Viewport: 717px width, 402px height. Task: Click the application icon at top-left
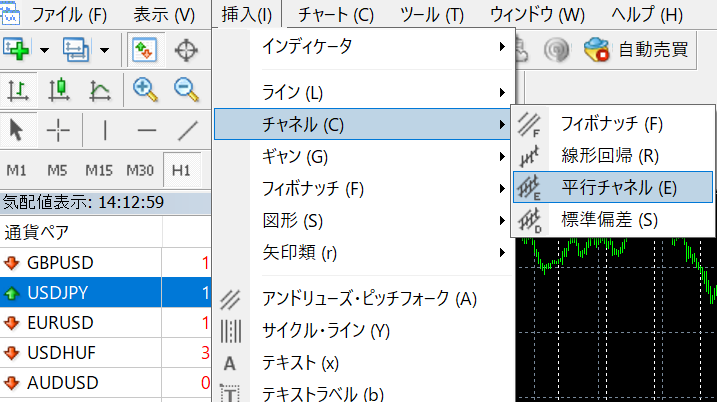pos(10,13)
